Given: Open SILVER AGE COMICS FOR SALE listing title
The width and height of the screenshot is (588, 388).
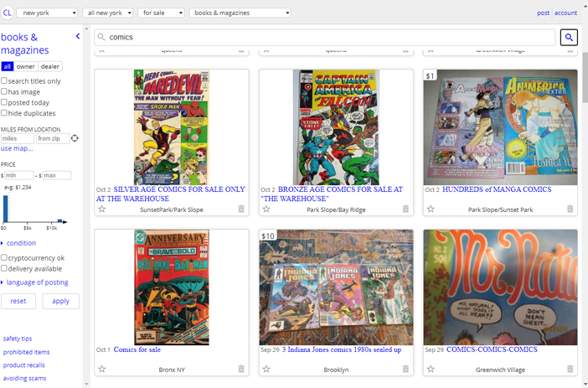Looking at the screenshot, I should point(171,194).
